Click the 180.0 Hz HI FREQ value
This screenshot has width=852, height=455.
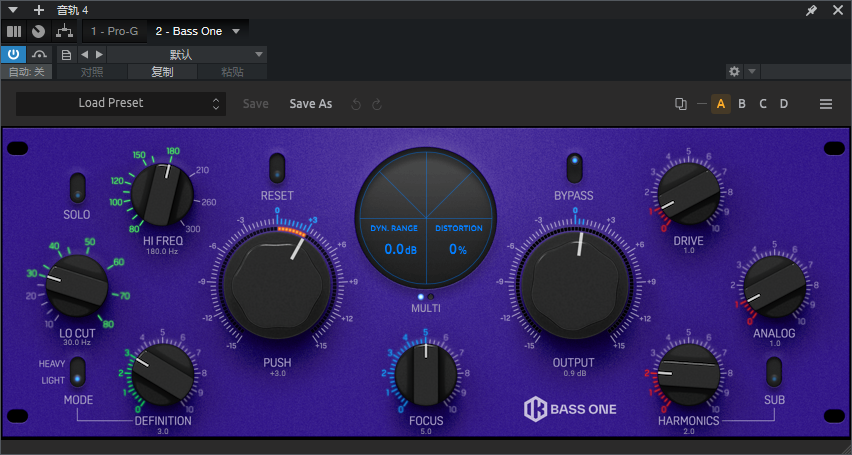[163, 251]
